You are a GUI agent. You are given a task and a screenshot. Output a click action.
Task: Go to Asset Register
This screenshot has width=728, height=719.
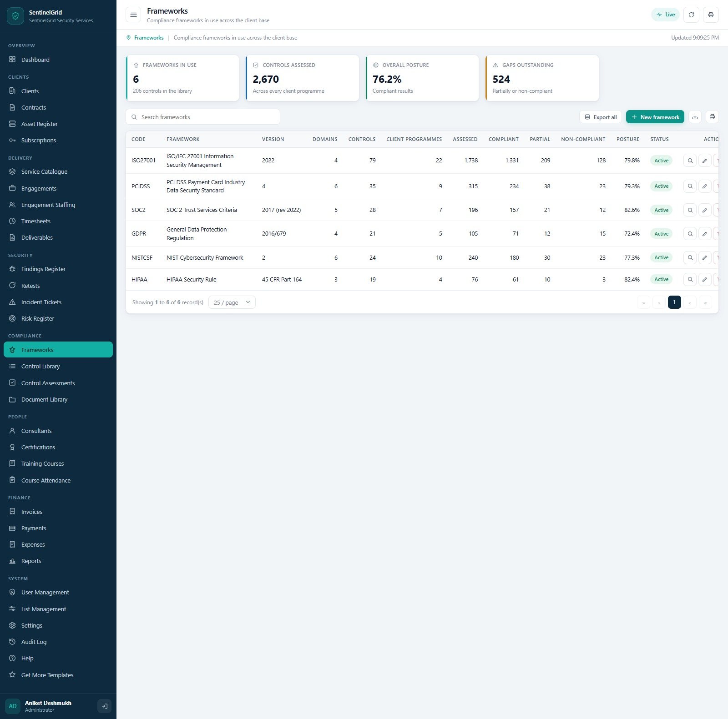[x=58, y=124]
